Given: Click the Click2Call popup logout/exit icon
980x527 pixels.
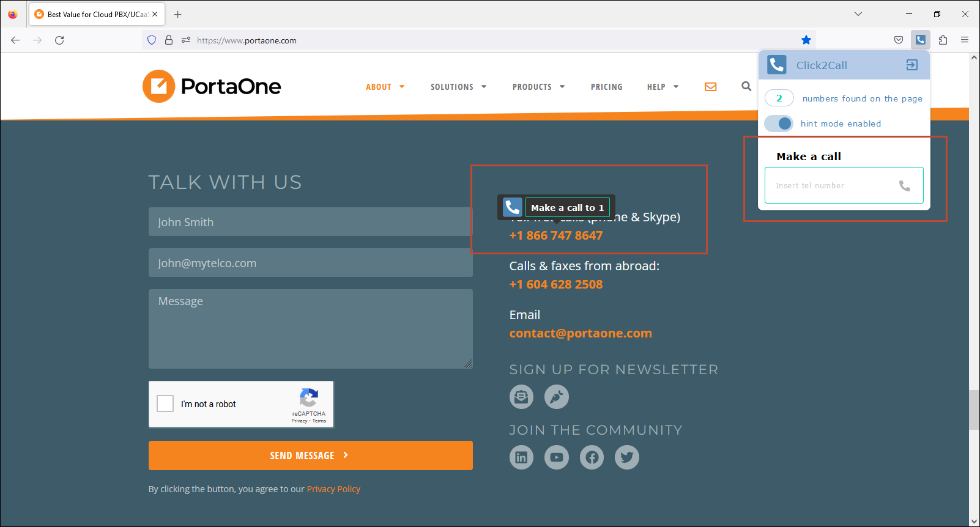Looking at the screenshot, I should coord(911,65).
